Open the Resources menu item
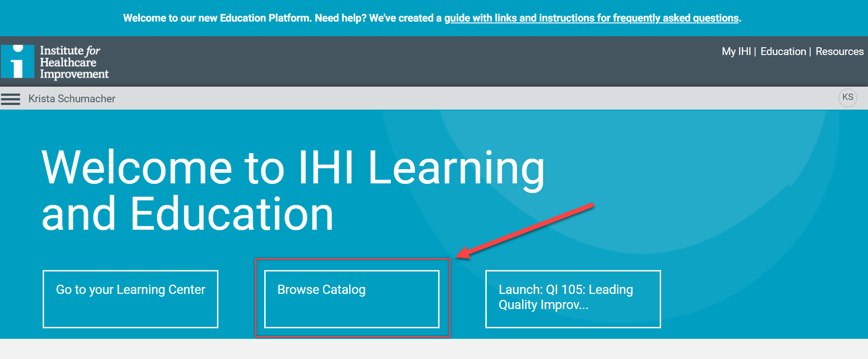This screenshot has width=868, height=359. 839,51
